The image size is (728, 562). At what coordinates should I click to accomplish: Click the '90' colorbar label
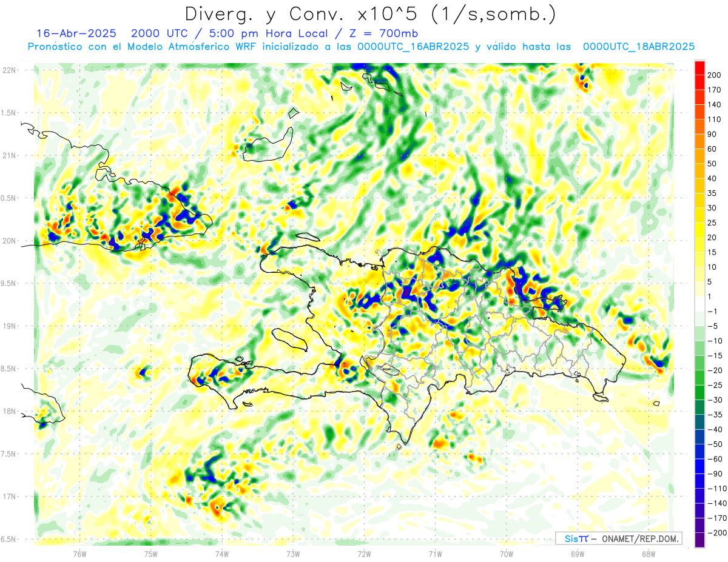[x=713, y=134]
